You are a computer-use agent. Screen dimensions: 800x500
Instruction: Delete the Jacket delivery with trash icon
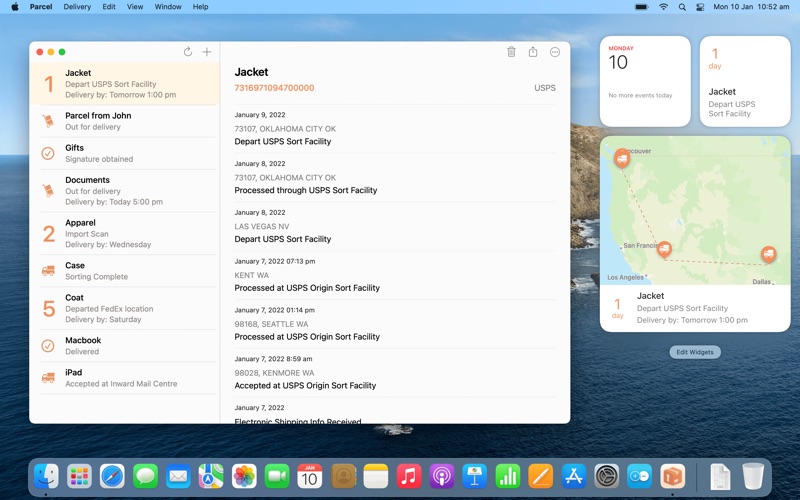click(511, 52)
